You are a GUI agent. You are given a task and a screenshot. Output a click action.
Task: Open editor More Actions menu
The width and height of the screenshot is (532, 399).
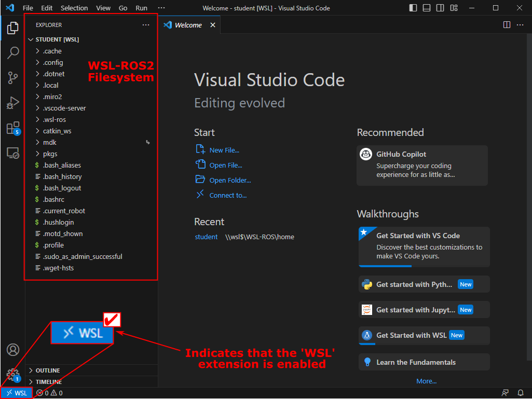pos(520,25)
